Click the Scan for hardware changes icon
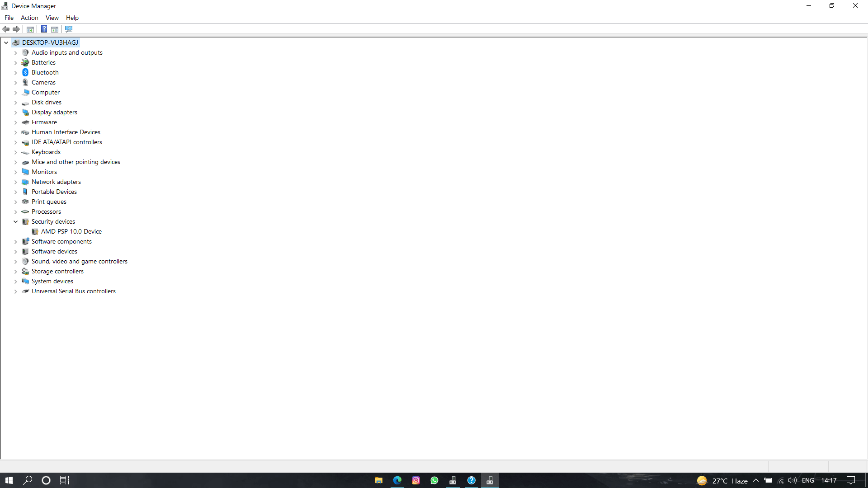 coord(68,29)
